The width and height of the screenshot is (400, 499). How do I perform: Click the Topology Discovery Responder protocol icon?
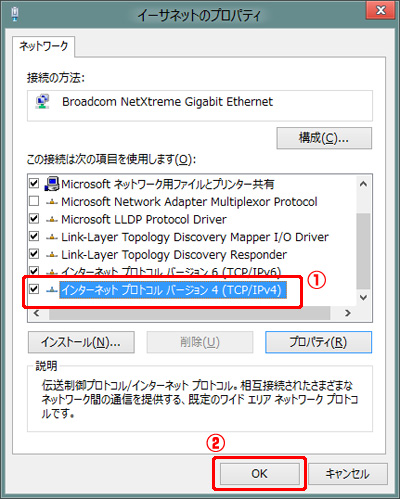click(52, 255)
